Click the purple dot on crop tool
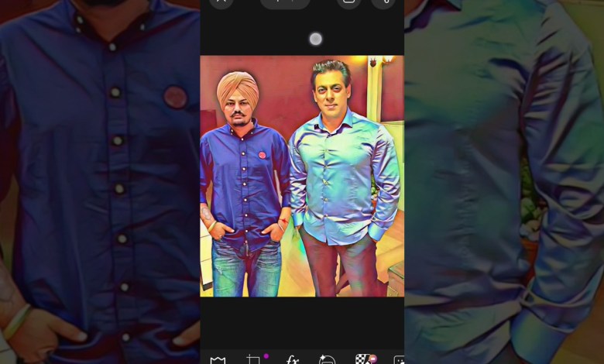 (266, 356)
